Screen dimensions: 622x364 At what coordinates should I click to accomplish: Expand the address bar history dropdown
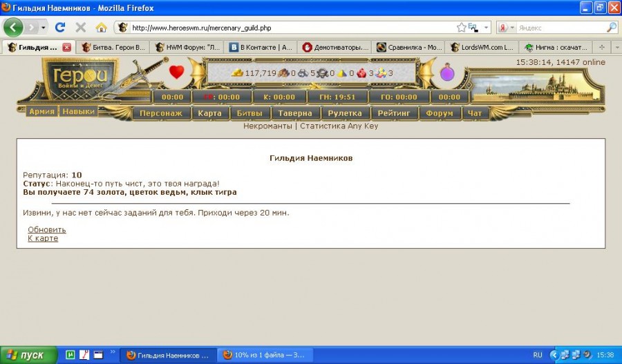[x=487, y=28]
